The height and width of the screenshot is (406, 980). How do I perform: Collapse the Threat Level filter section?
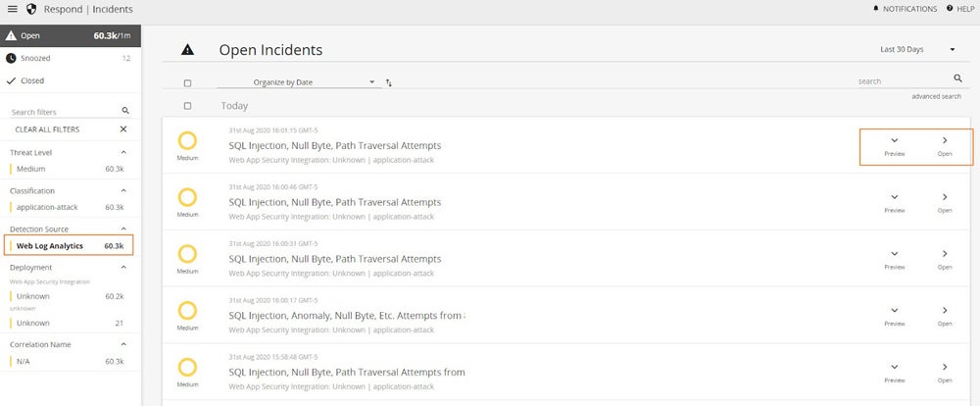(123, 153)
